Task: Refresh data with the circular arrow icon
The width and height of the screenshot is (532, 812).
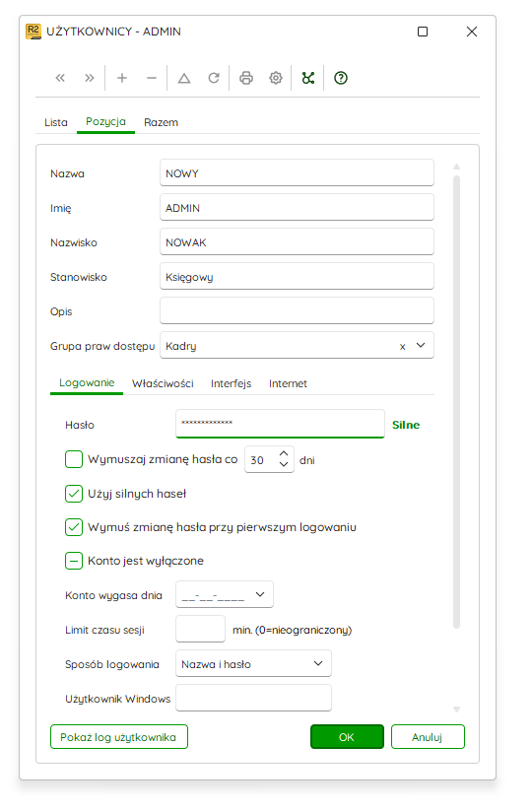Action: point(214,78)
